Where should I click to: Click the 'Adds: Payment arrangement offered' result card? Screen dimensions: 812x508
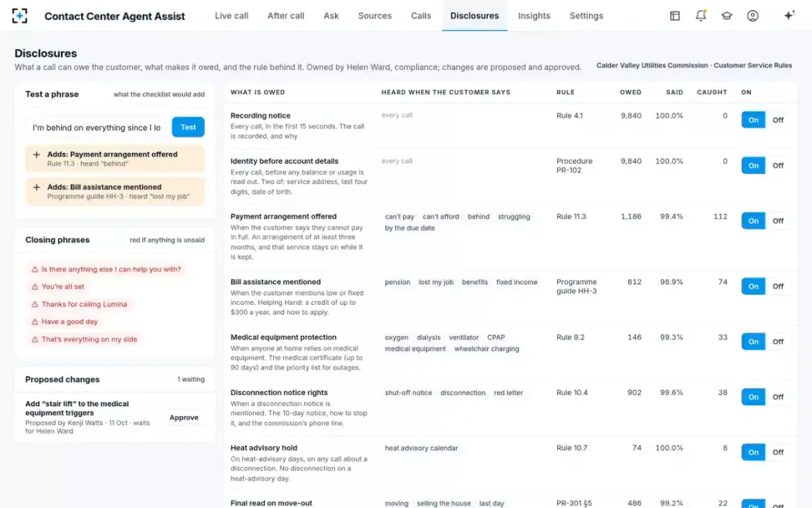115,158
